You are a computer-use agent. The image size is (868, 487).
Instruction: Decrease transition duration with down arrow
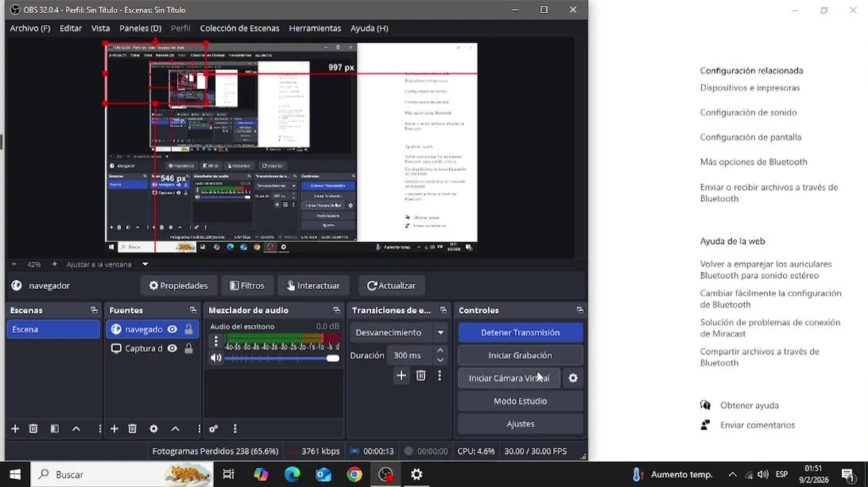click(440, 360)
